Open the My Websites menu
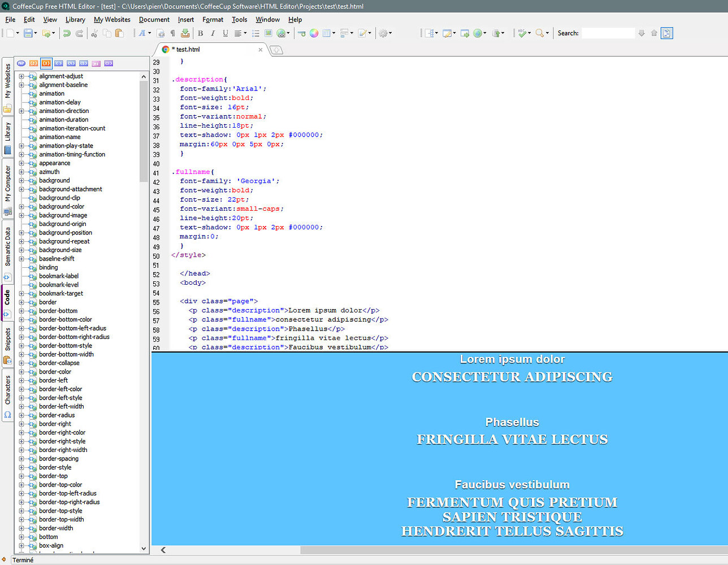This screenshot has height=565, width=728. [x=112, y=19]
